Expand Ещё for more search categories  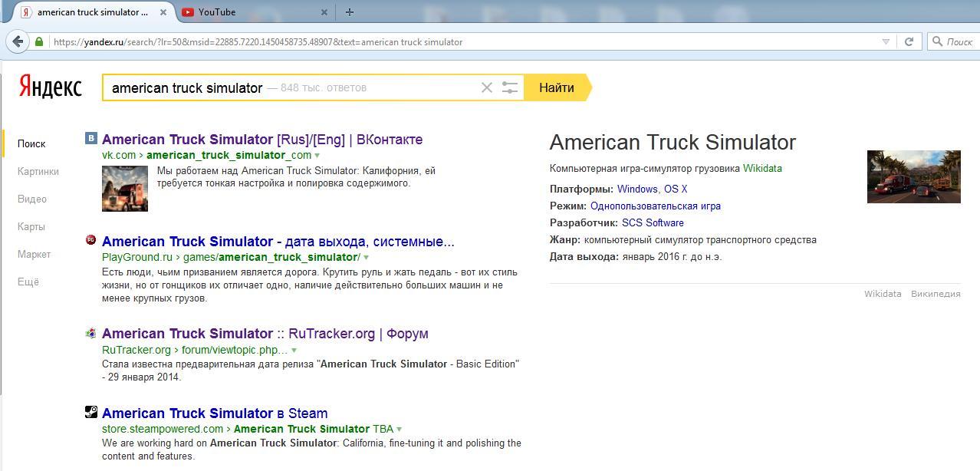(x=28, y=282)
